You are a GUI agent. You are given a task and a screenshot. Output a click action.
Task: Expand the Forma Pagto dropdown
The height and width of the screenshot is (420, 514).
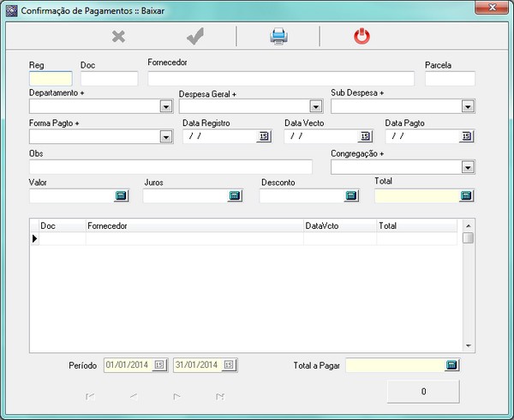tap(166, 137)
